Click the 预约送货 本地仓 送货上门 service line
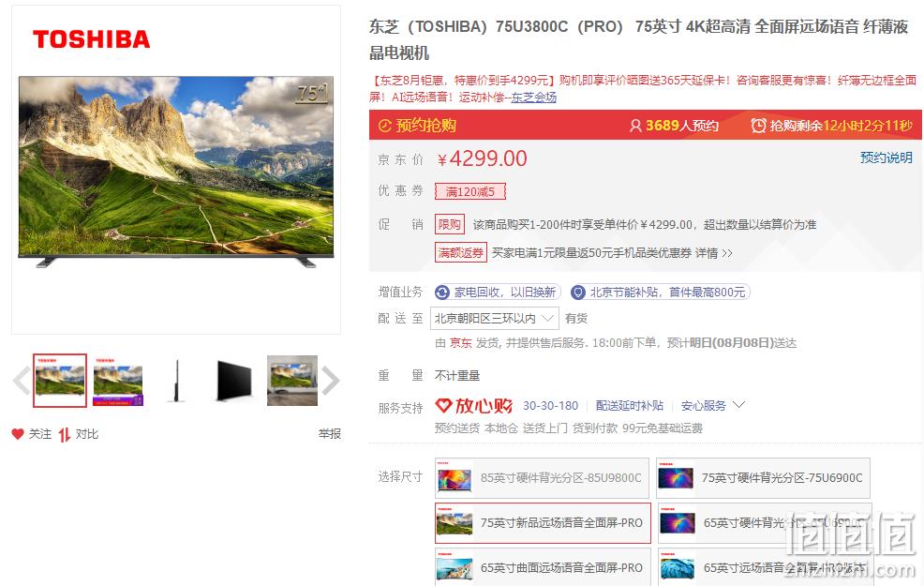Screen dimensions: 924x586 569,428
